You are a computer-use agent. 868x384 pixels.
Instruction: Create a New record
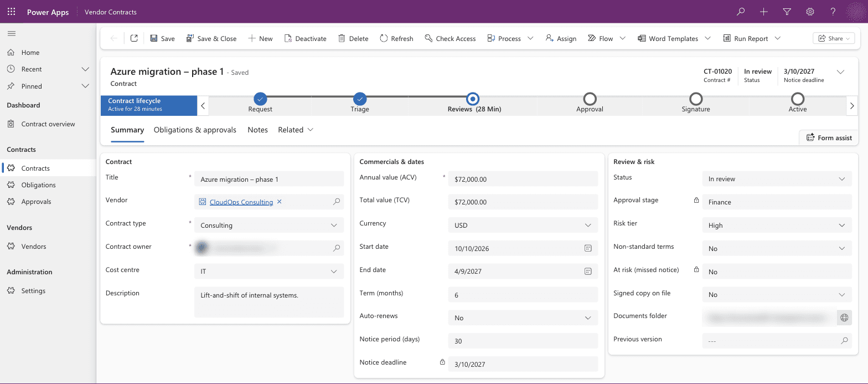[x=260, y=38]
